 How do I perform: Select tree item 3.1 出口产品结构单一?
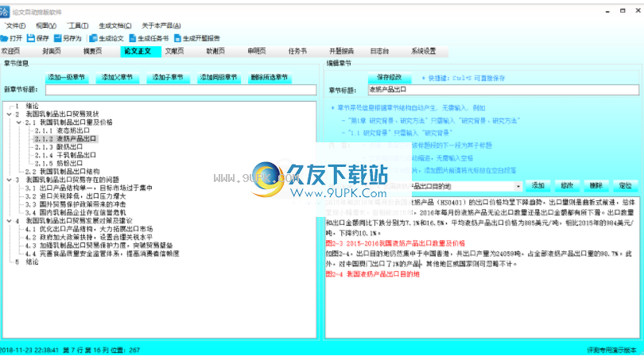point(89,188)
